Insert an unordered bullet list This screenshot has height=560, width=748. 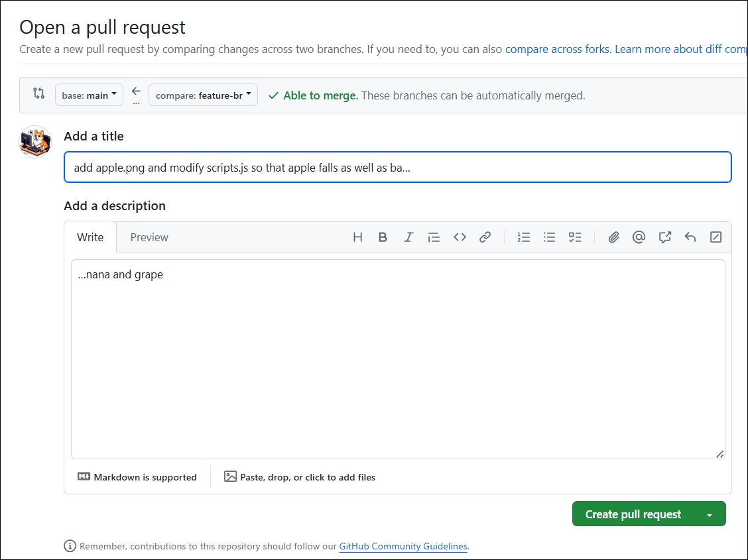(x=549, y=237)
